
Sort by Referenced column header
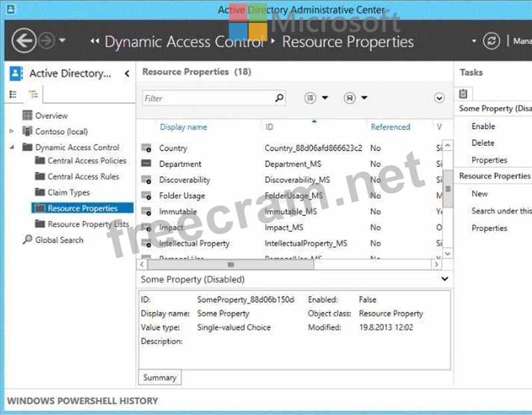coord(391,127)
